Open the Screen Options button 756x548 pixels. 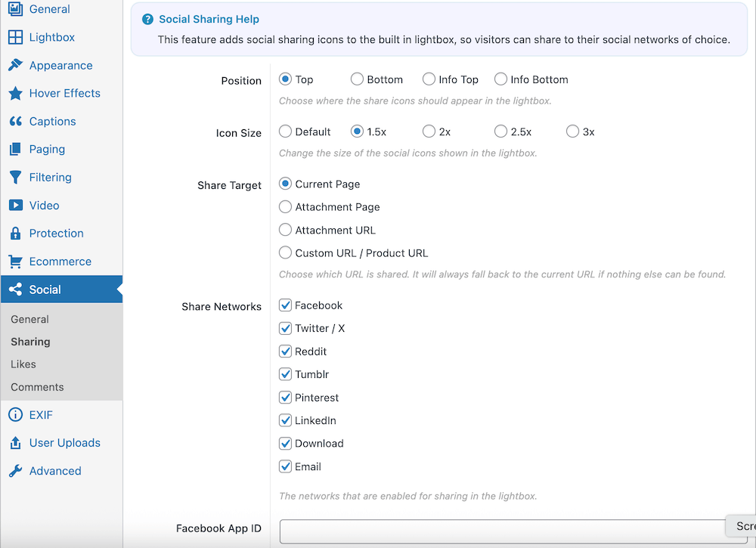[744, 526]
